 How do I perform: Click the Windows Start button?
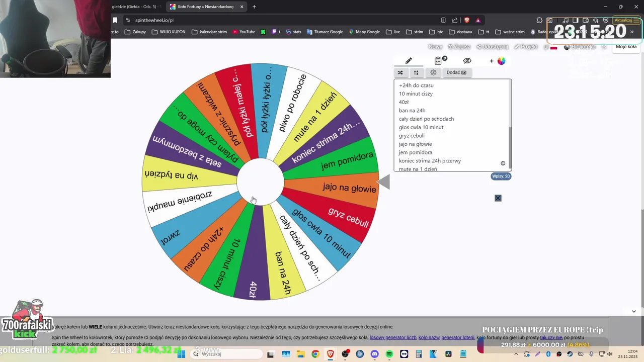[x=181, y=354]
